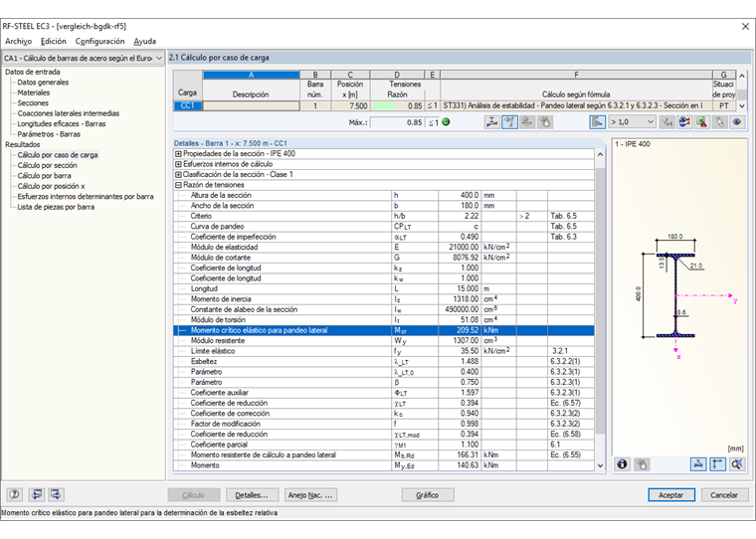756x539 pixels.
Task: Open the Ayuda menu
Action: (144, 42)
